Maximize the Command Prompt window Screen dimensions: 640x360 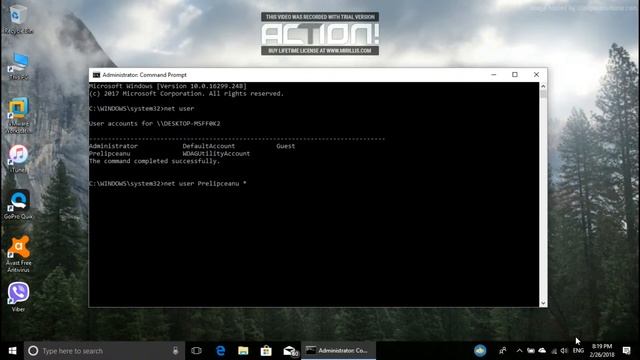click(x=515, y=75)
